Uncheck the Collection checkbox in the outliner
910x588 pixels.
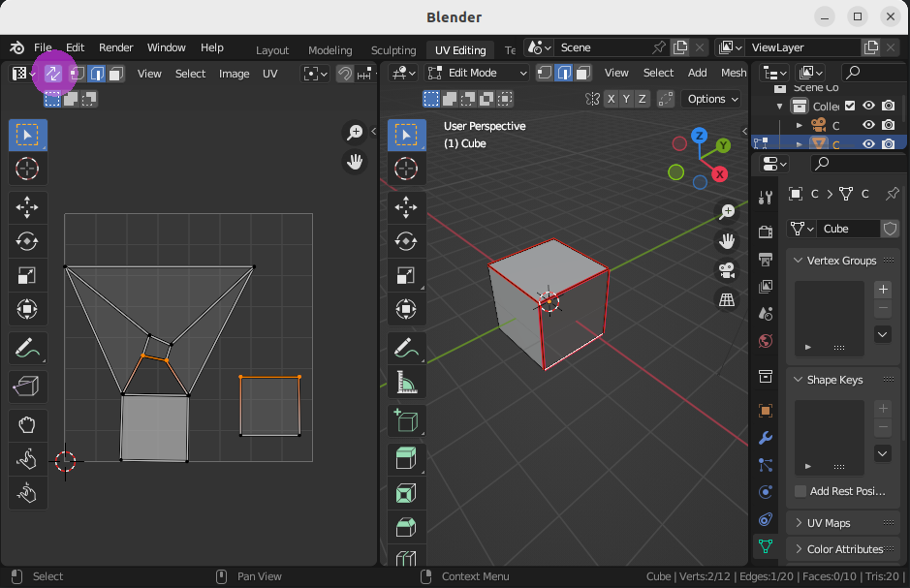point(850,105)
